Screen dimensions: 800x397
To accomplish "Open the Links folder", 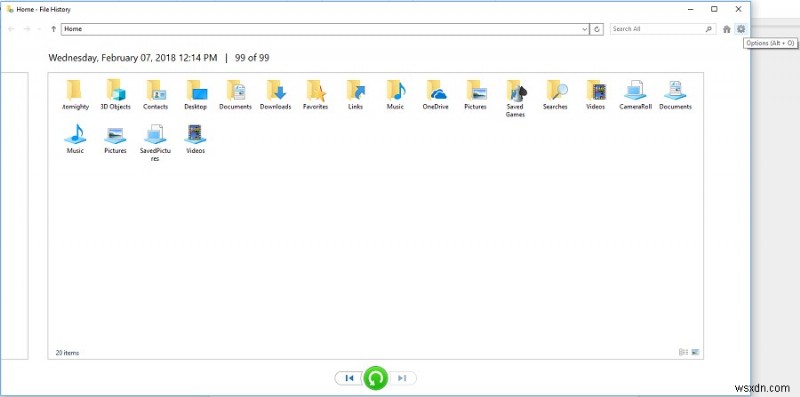I will pyautogui.click(x=356, y=94).
